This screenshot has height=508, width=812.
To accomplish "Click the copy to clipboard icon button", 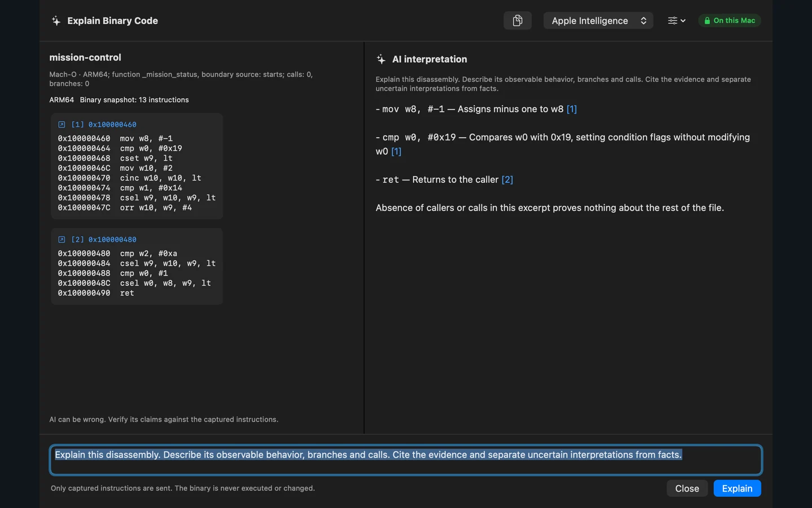I will [x=517, y=21].
